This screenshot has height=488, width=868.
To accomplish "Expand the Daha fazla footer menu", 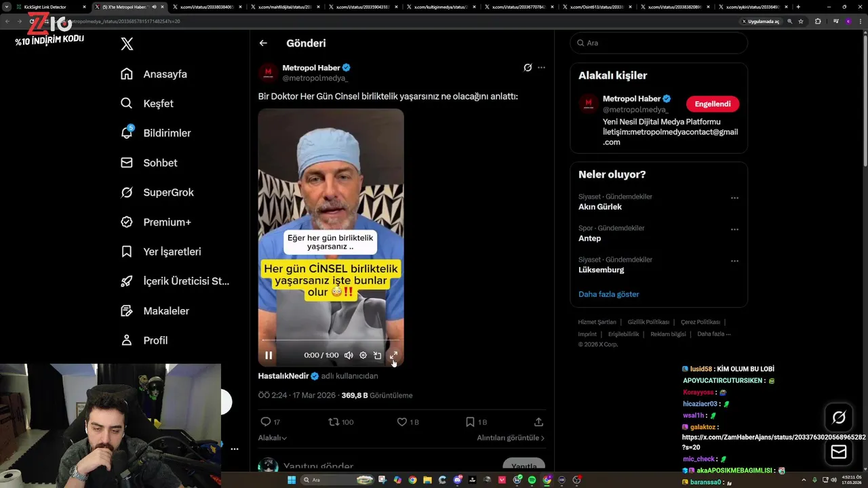I will tap(714, 333).
